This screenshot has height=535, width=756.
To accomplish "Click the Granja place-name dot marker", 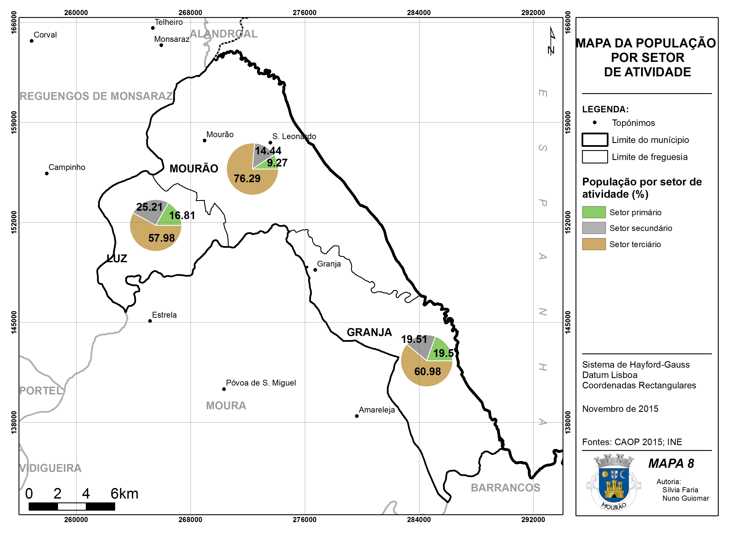I will tap(315, 270).
